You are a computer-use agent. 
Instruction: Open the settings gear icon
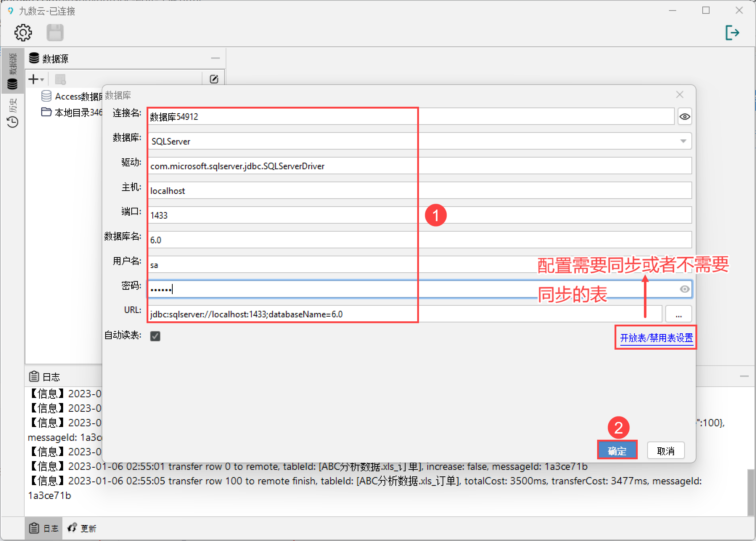pos(23,33)
